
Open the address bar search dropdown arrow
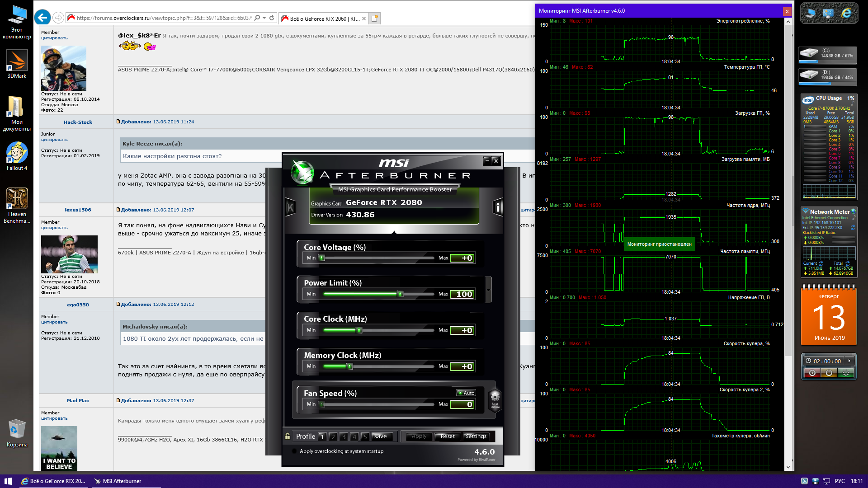(x=264, y=18)
